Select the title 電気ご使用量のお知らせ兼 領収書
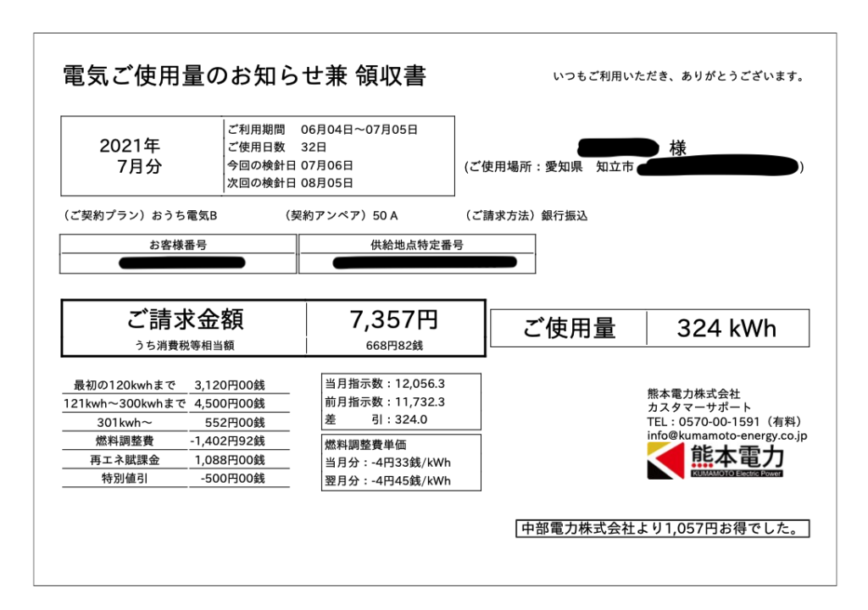Viewport: 868px width, 610px height. 244,76
